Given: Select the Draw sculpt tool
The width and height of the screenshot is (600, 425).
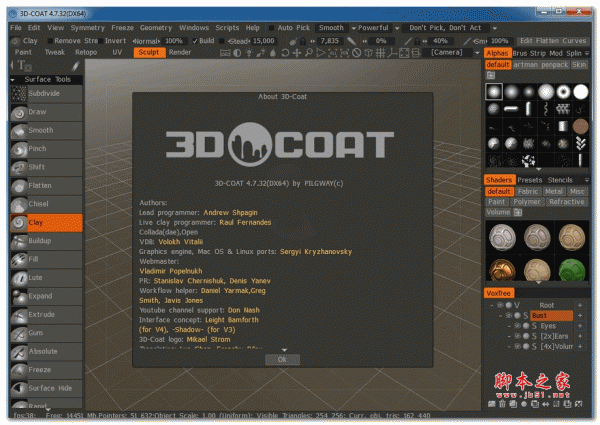Looking at the screenshot, I should pos(46,112).
